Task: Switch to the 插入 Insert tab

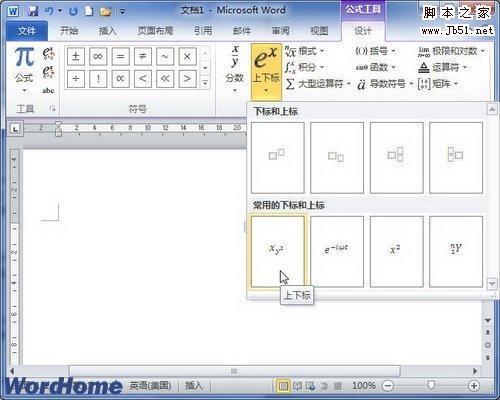Action: pos(107,31)
